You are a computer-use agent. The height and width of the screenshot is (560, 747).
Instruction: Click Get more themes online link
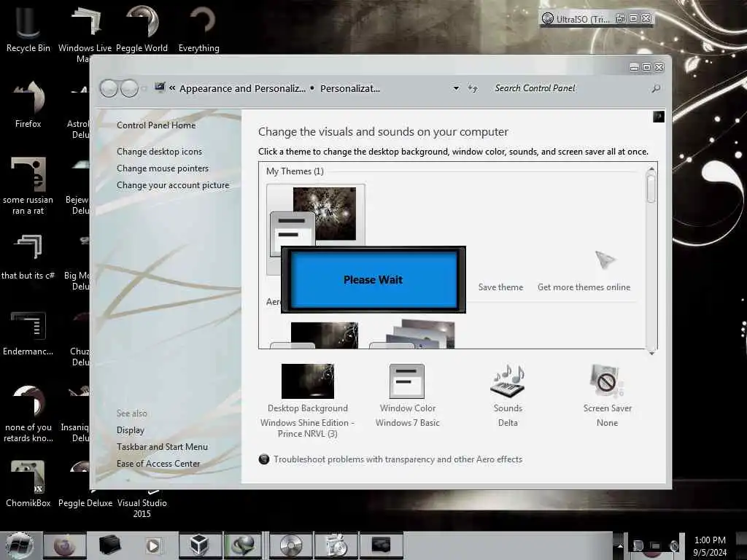[x=584, y=287]
